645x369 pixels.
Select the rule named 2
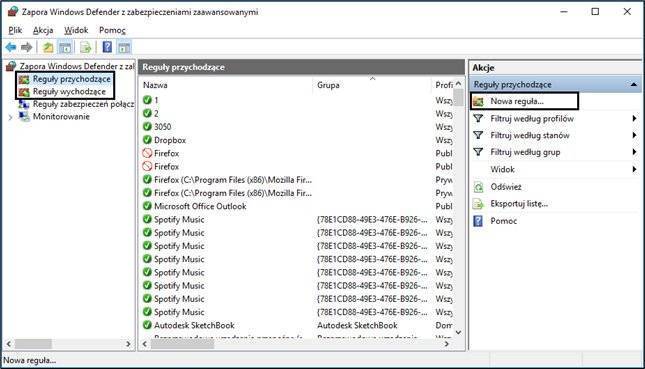coord(156,114)
